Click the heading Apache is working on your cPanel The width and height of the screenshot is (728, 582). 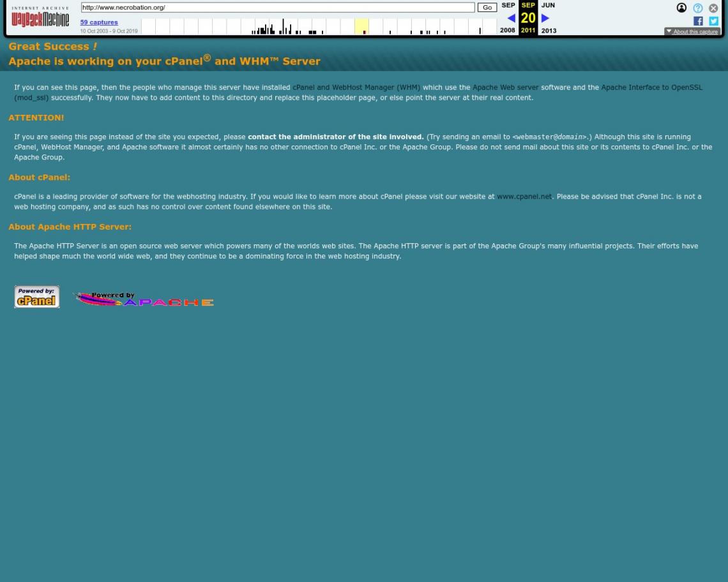(x=164, y=61)
